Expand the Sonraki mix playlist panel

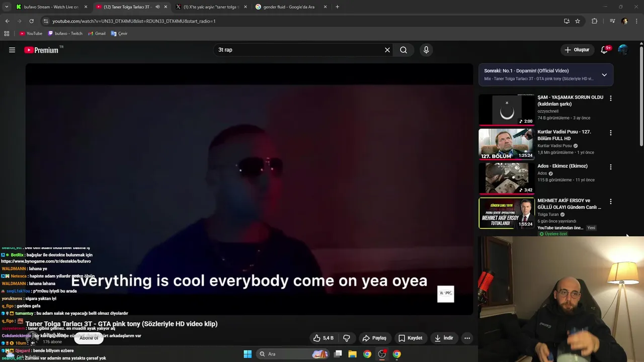tap(604, 75)
